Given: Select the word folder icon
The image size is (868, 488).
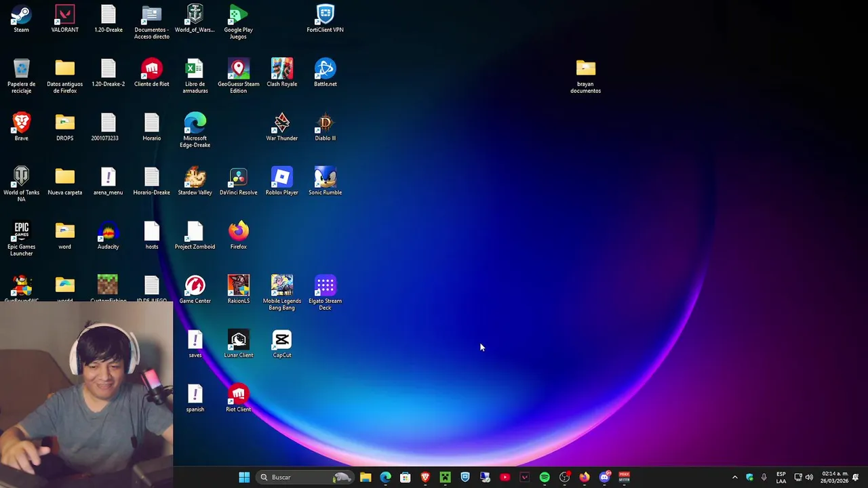Looking at the screenshot, I should coord(65,235).
